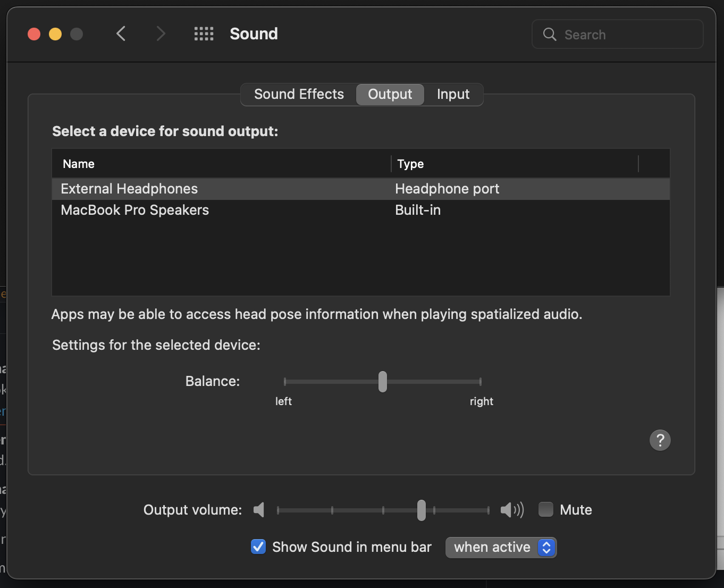Click in the Search field
Viewport: 724px width, 588px height.
click(618, 35)
